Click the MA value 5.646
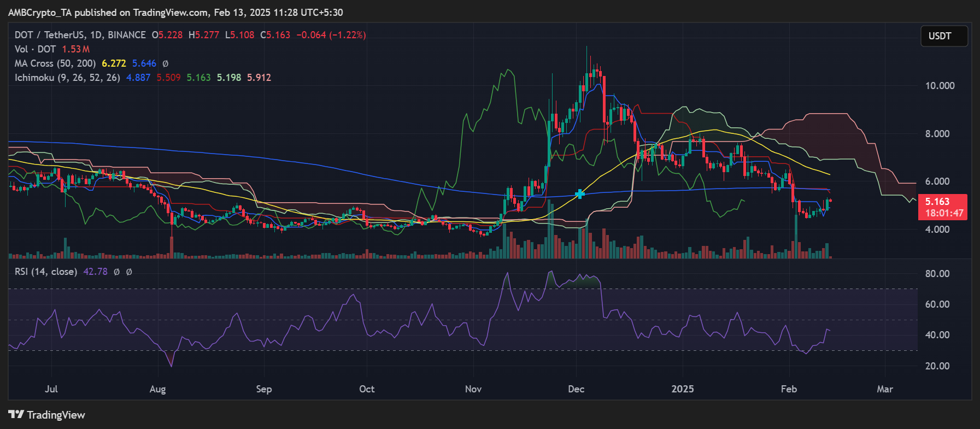The width and height of the screenshot is (980, 429). pyautogui.click(x=144, y=63)
